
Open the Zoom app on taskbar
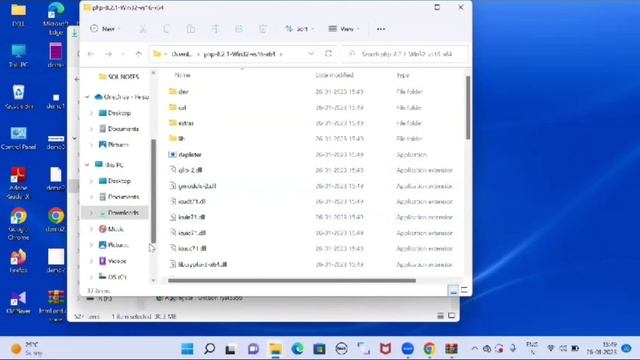point(407,349)
